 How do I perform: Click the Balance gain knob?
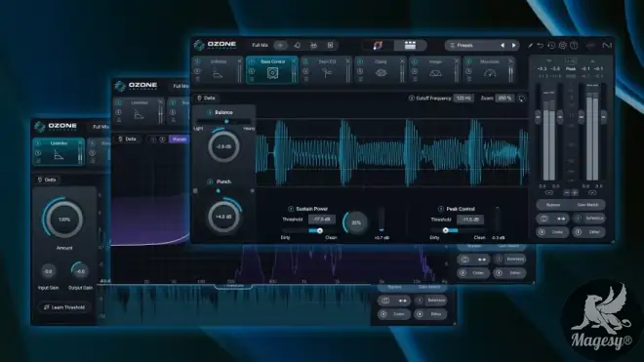pos(223,146)
